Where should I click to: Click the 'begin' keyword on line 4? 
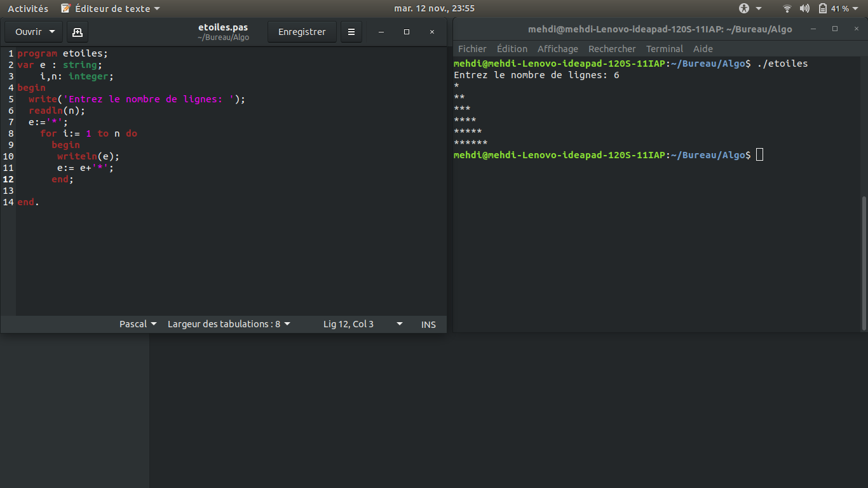[x=31, y=88]
